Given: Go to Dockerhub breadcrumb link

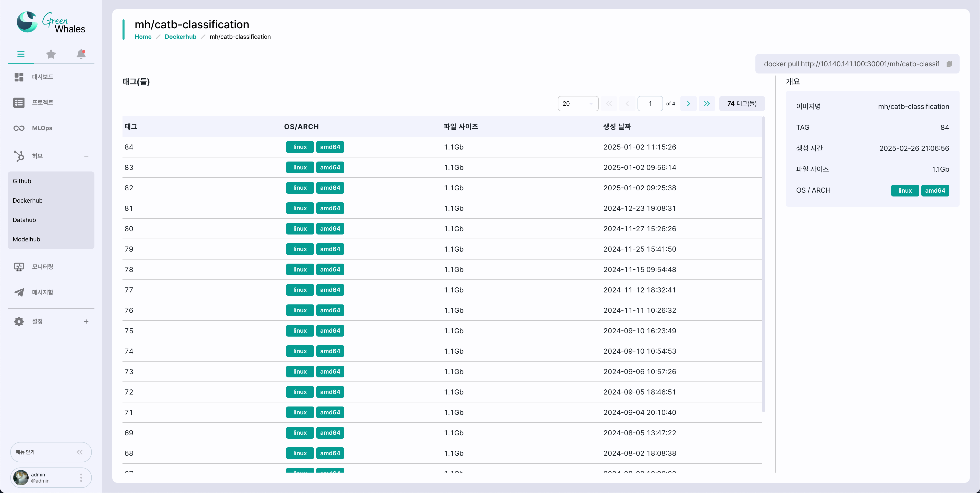Looking at the screenshot, I should tap(180, 36).
